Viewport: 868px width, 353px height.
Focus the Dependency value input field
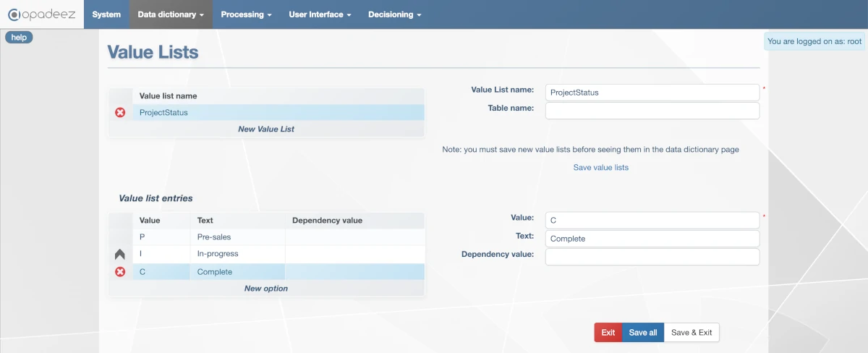(x=652, y=257)
